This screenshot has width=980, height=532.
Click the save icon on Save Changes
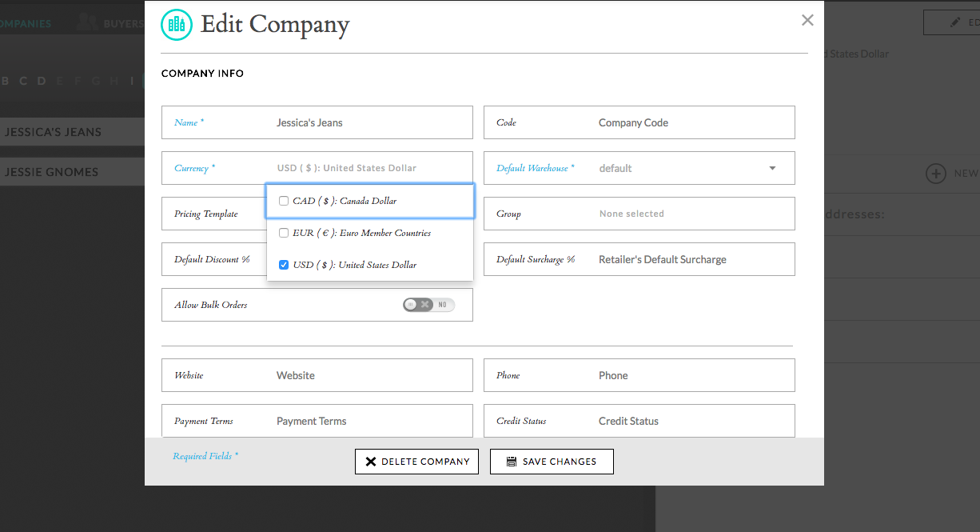pyautogui.click(x=512, y=462)
